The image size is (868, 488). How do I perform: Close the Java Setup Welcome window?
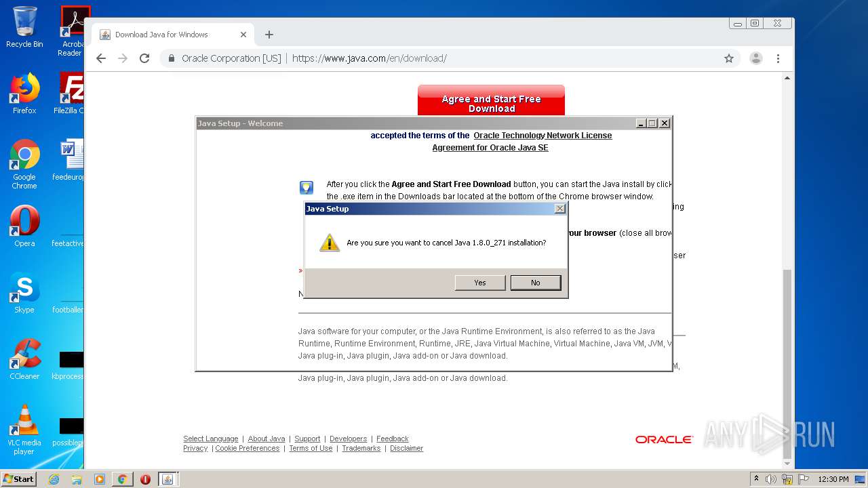pyautogui.click(x=665, y=123)
